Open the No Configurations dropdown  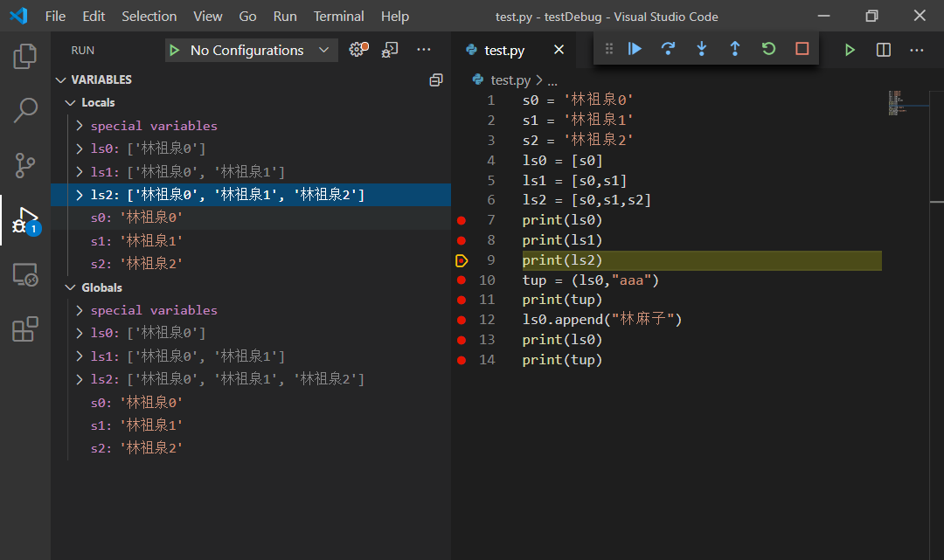(x=251, y=50)
